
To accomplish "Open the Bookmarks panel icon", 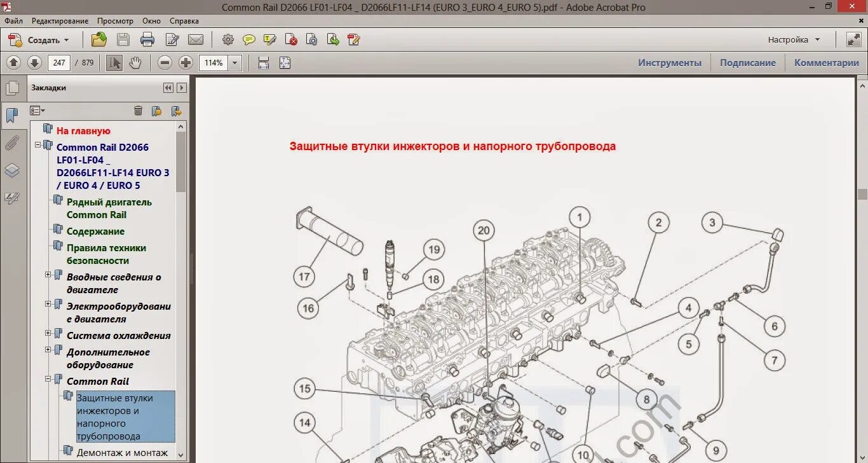I will [12, 116].
